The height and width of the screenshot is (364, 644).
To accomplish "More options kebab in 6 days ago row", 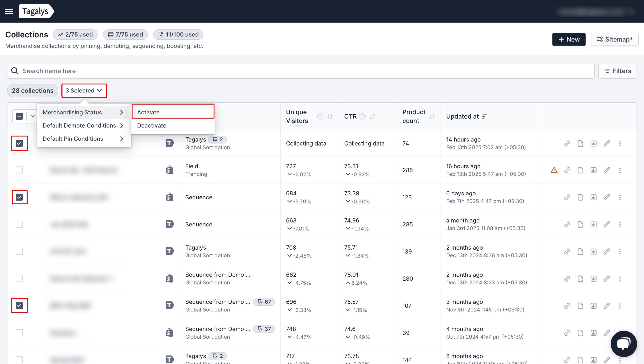I will 620,198.
